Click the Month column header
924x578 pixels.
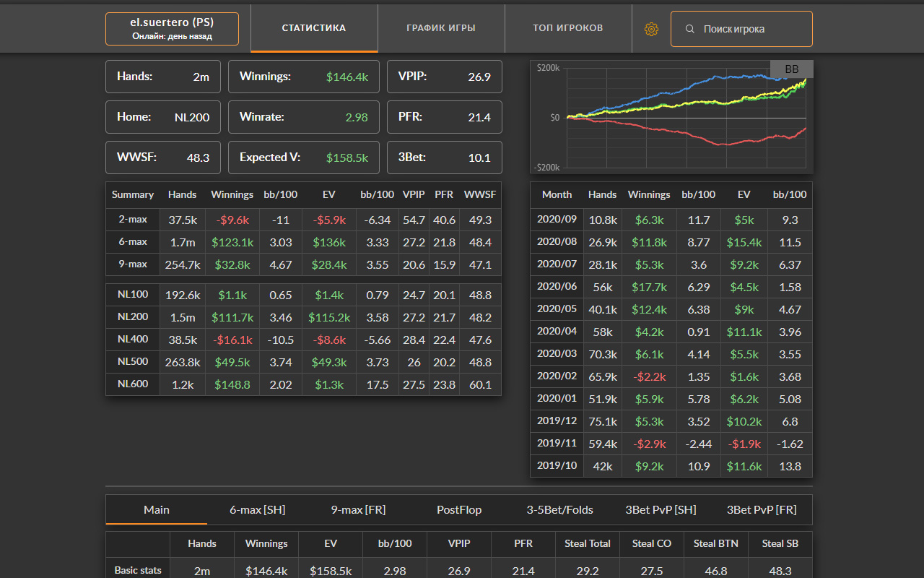pos(557,194)
